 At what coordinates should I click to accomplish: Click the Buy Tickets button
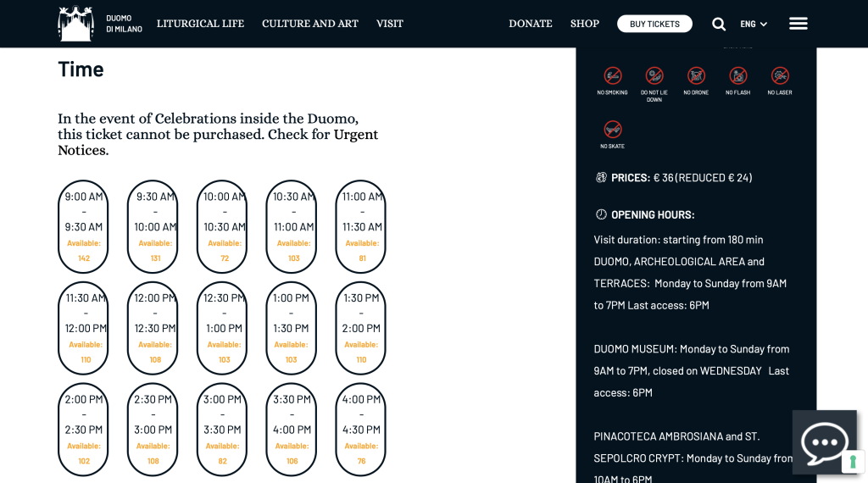[654, 24]
